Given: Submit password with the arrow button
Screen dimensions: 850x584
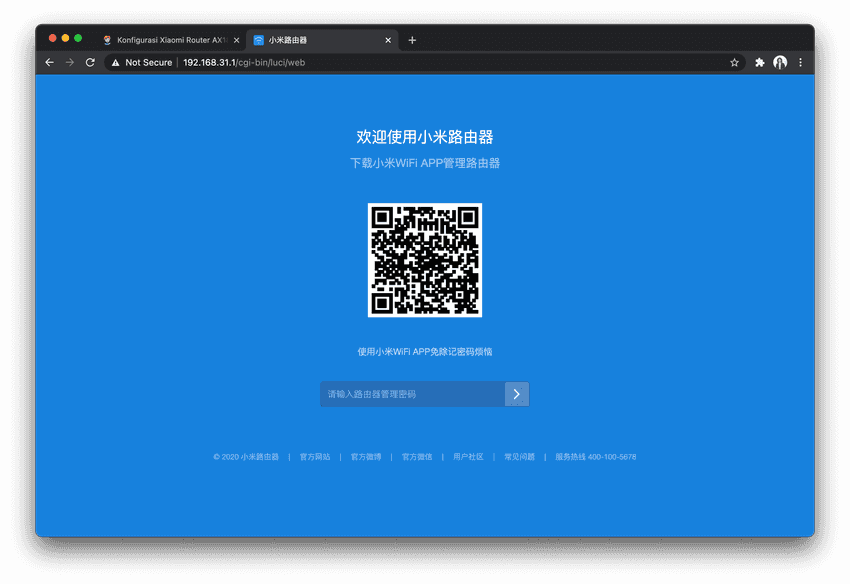Looking at the screenshot, I should pyautogui.click(x=517, y=394).
